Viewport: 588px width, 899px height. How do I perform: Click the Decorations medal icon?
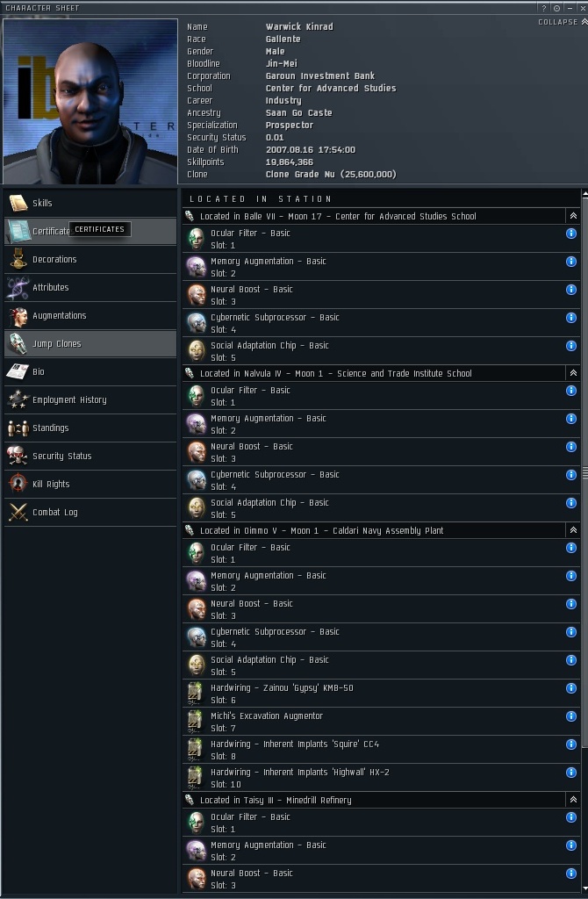18,259
